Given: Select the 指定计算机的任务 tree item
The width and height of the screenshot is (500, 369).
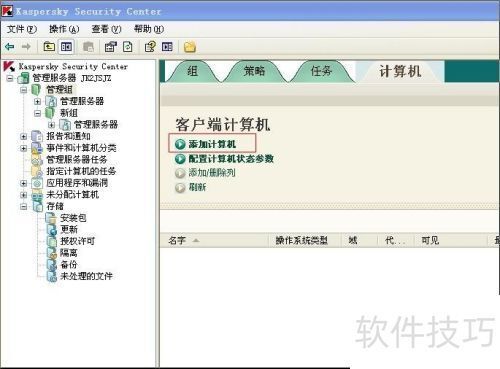Looking at the screenshot, I should (x=81, y=171).
